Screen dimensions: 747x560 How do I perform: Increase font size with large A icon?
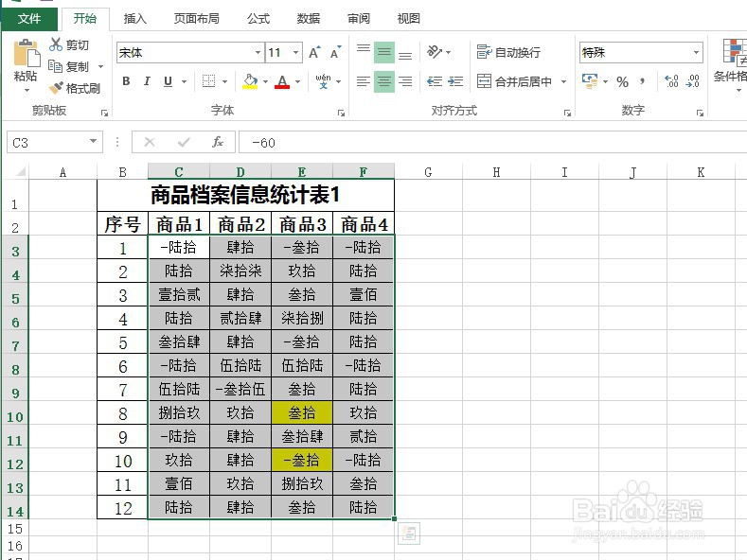[x=314, y=52]
